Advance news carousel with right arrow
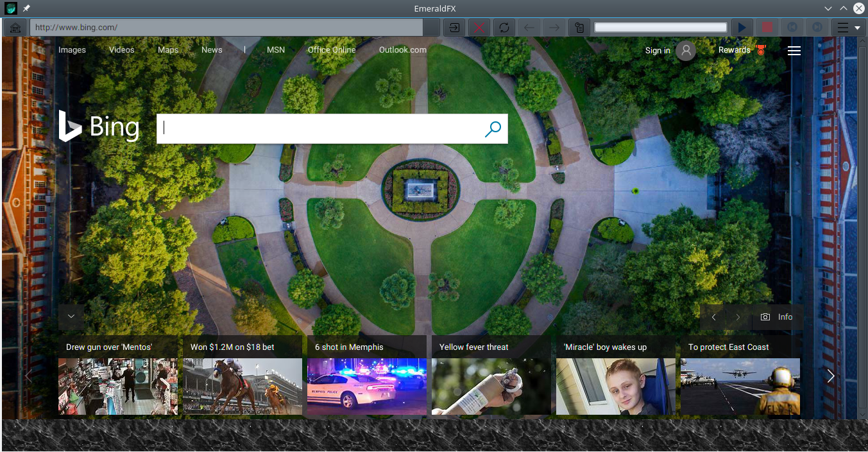The width and height of the screenshot is (868, 452). (x=831, y=376)
